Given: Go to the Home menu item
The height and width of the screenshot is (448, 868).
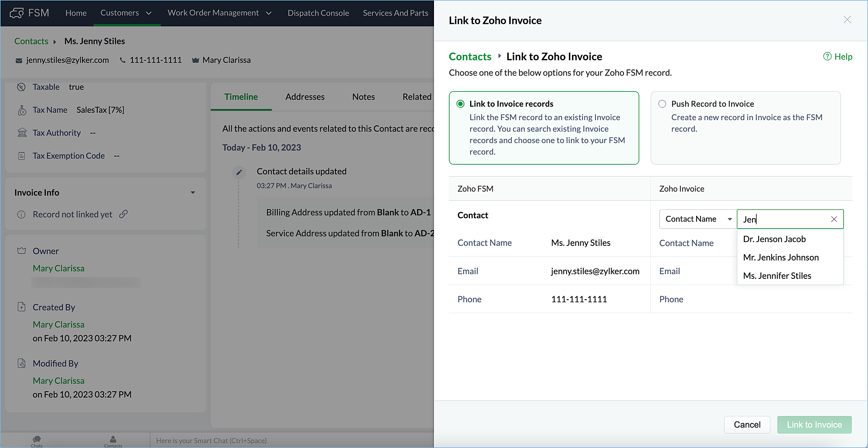Looking at the screenshot, I should [x=76, y=13].
